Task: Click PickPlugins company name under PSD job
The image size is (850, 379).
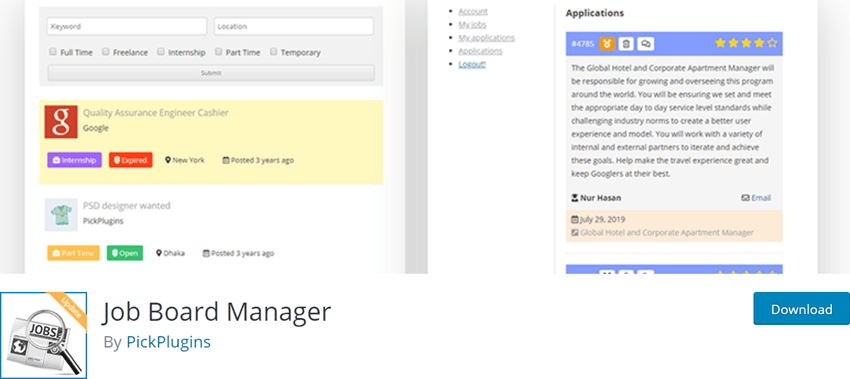Action: tap(103, 221)
